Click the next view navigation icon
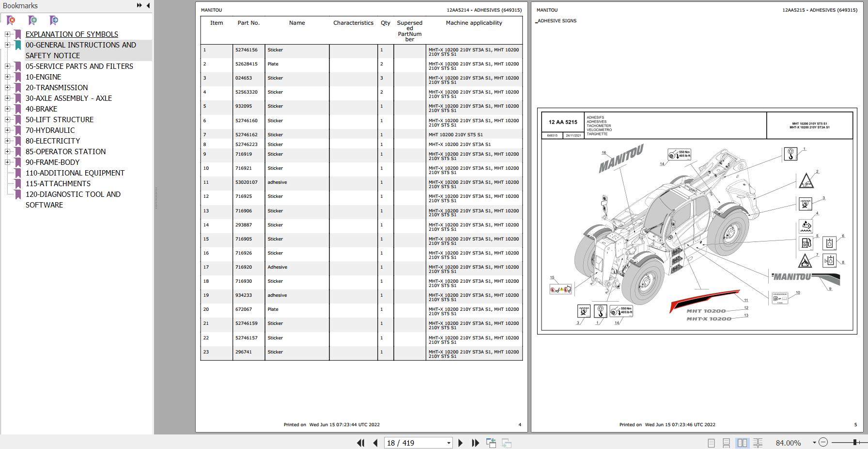The width and height of the screenshot is (868, 449). coord(507,443)
